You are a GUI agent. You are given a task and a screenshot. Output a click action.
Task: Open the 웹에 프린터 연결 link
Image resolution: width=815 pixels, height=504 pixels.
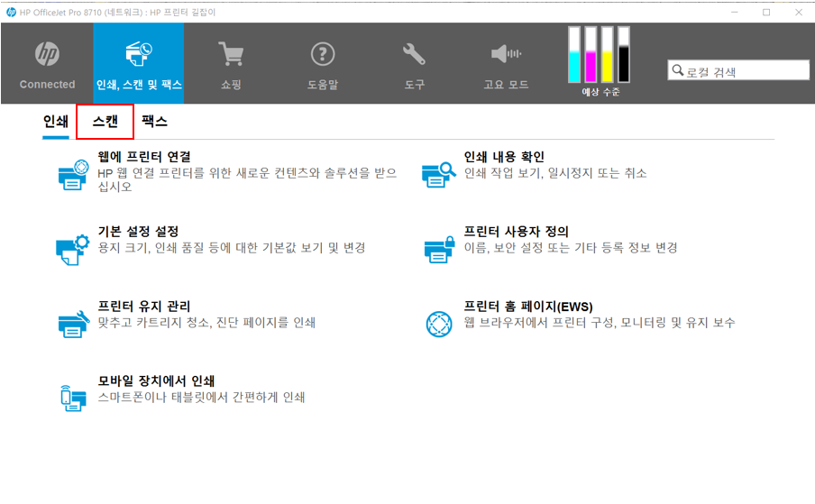tap(144, 156)
